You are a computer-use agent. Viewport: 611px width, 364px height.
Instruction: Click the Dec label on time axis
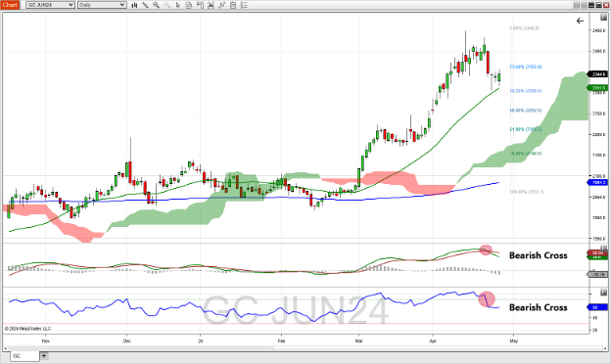coord(126,341)
